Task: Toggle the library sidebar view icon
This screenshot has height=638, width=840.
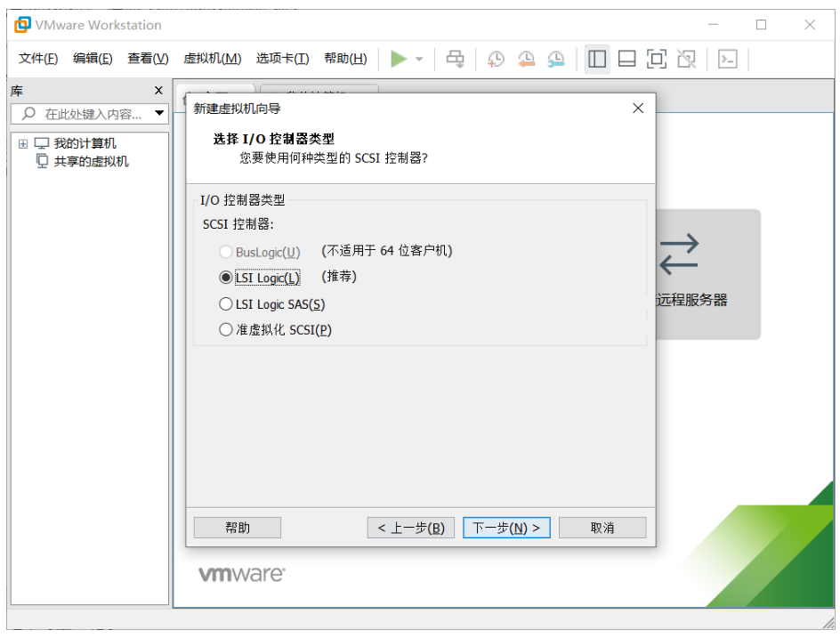Action: pyautogui.click(x=597, y=59)
